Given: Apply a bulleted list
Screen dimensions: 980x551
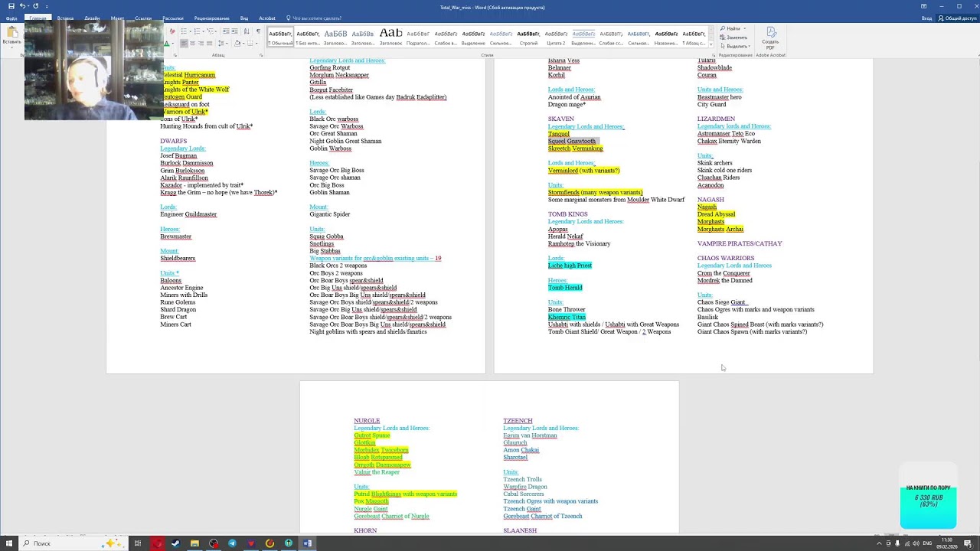Looking at the screenshot, I should pyautogui.click(x=184, y=31).
